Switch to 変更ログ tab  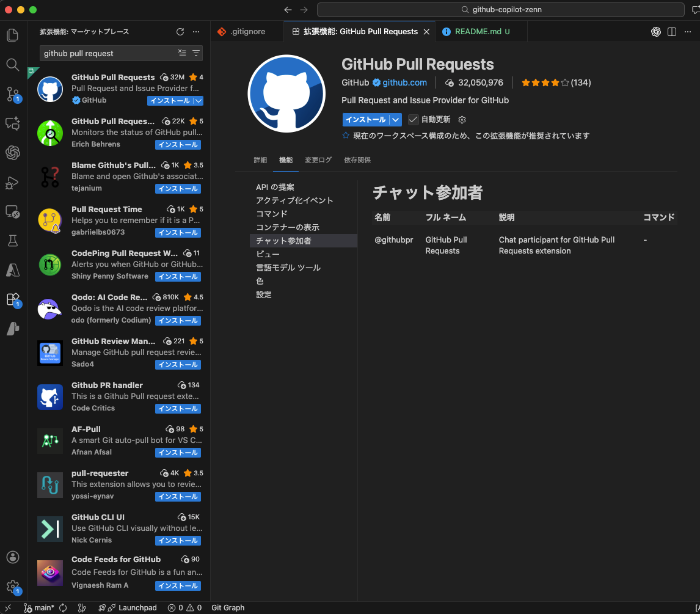(x=318, y=160)
